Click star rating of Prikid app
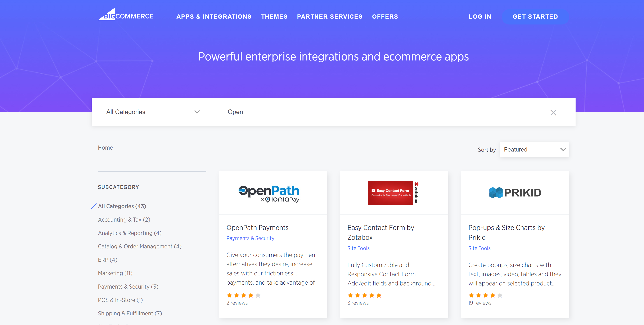This screenshot has width=644, height=325. (x=485, y=295)
